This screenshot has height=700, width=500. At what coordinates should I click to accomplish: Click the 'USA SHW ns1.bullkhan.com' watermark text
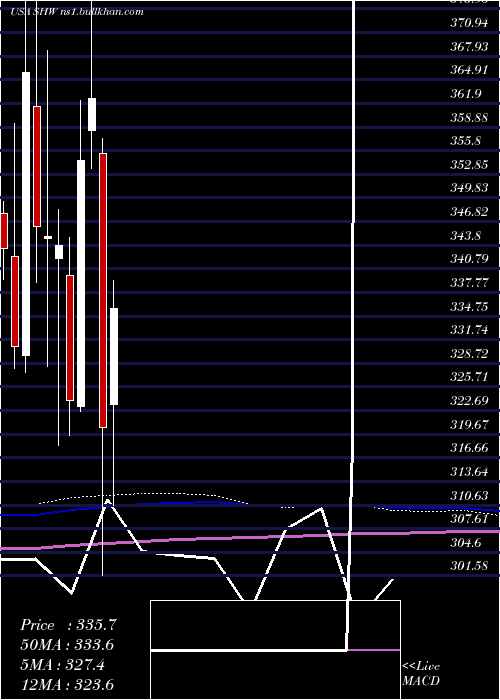[x=77, y=12]
